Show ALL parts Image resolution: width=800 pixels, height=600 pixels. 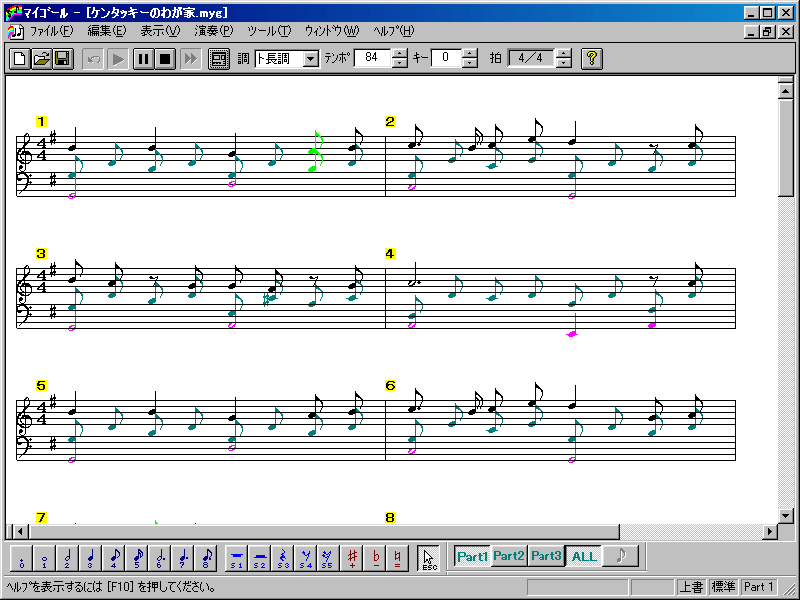(x=584, y=556)
